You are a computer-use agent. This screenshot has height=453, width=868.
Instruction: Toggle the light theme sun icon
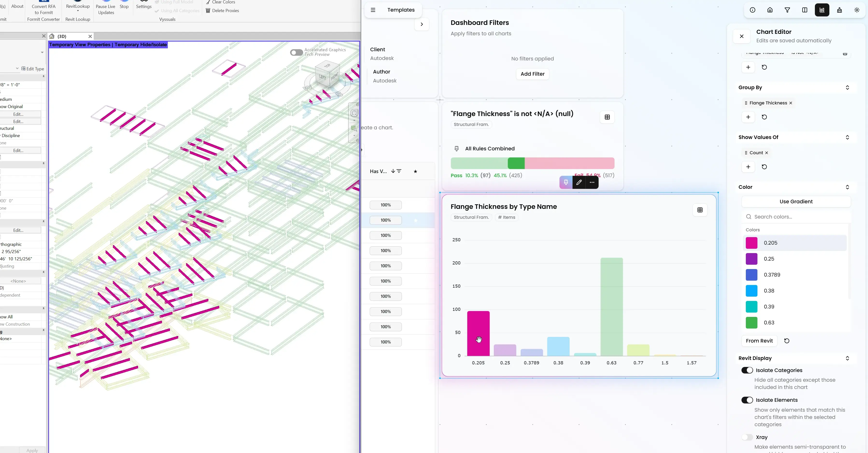[857, 10]
